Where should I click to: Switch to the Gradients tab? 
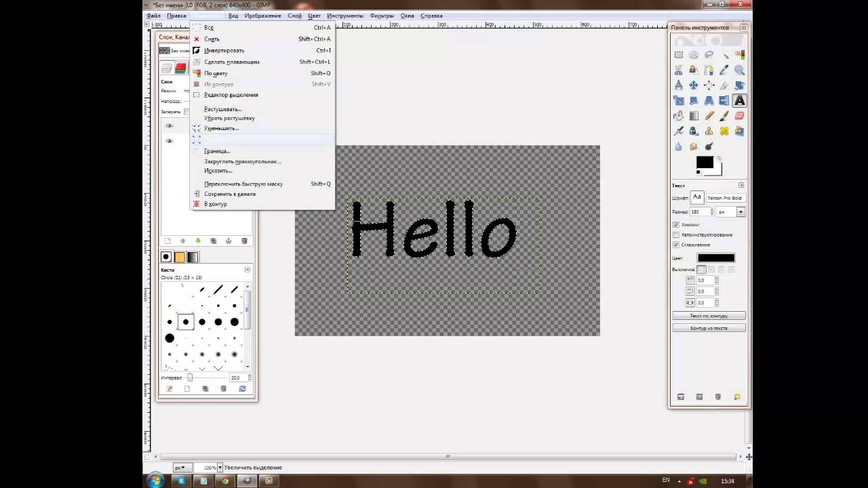[193, 257]
